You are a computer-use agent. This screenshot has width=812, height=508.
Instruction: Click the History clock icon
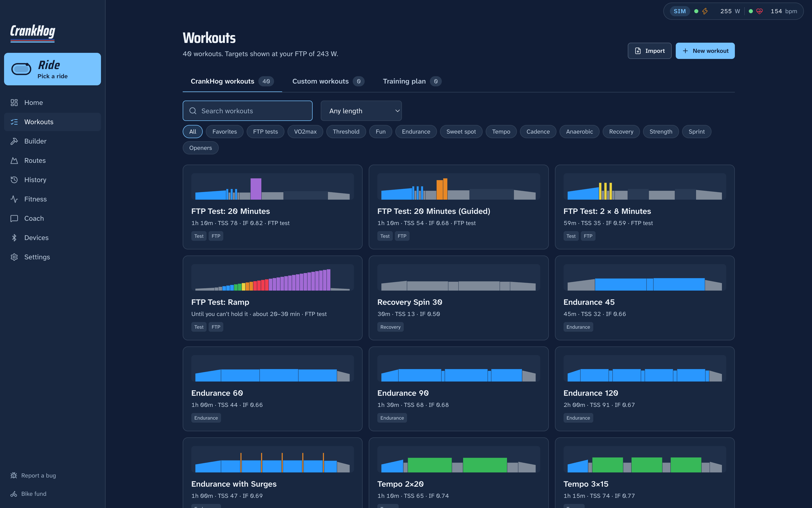tap(14, 180)
